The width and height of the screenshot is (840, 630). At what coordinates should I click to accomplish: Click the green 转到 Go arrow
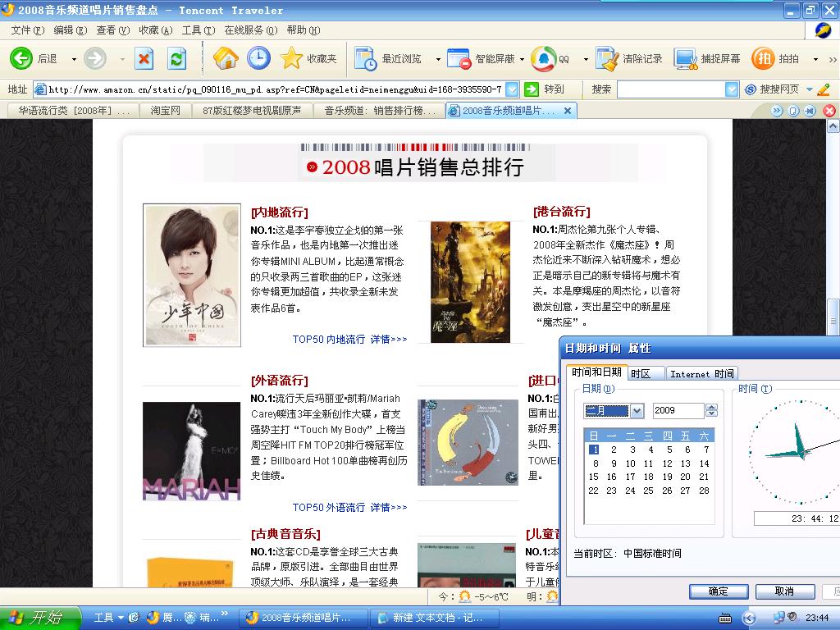click(x=532, y=89)
